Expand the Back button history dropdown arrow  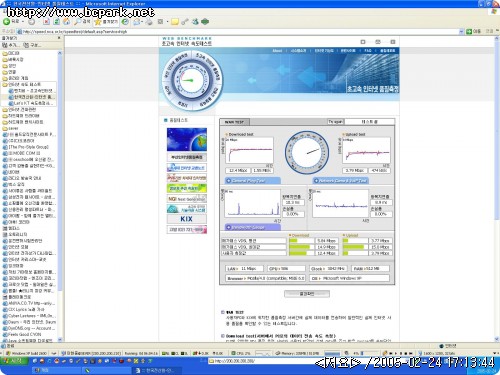23,22
